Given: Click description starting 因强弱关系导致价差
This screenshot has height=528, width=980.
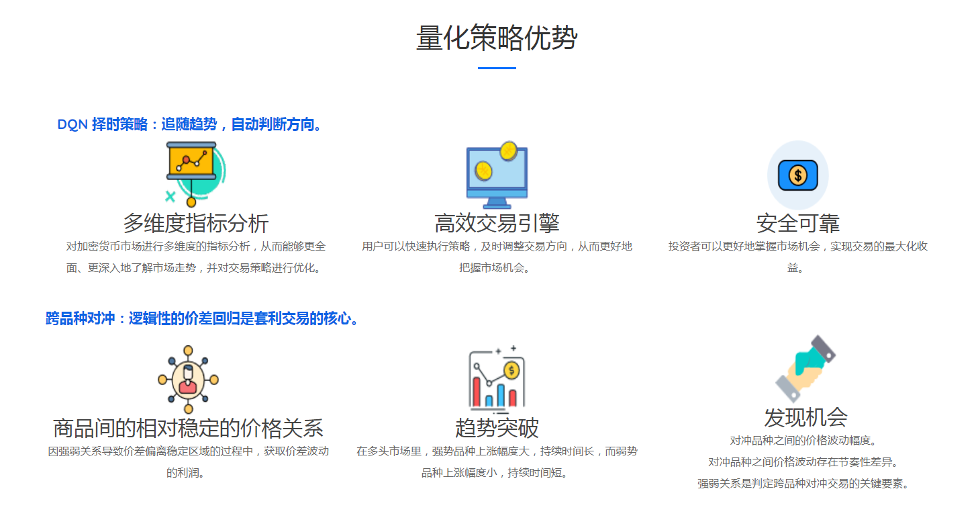Looking at the screenshot, I should click(x=189, y=461).
